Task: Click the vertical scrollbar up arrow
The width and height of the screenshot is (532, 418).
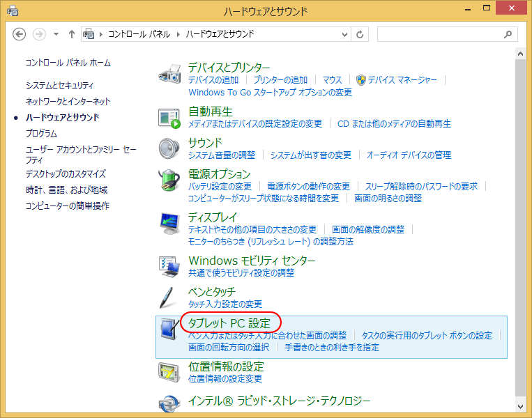Action: tap(520, 54)
